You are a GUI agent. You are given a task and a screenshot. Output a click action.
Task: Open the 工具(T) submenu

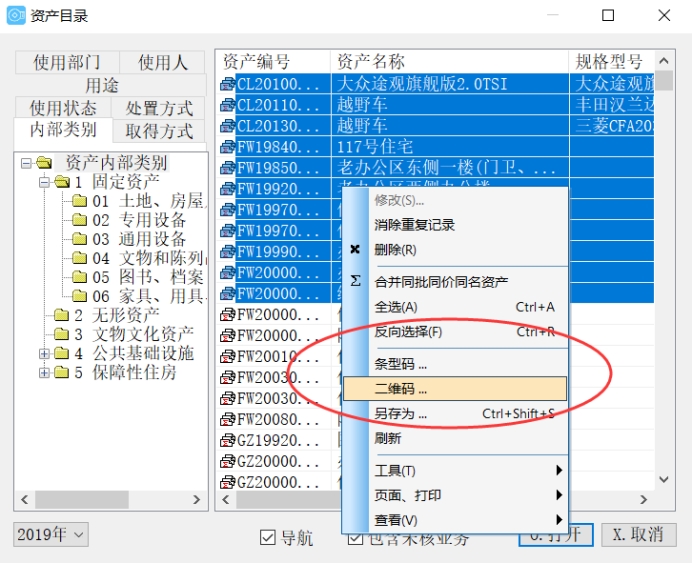tap(455, 470)
